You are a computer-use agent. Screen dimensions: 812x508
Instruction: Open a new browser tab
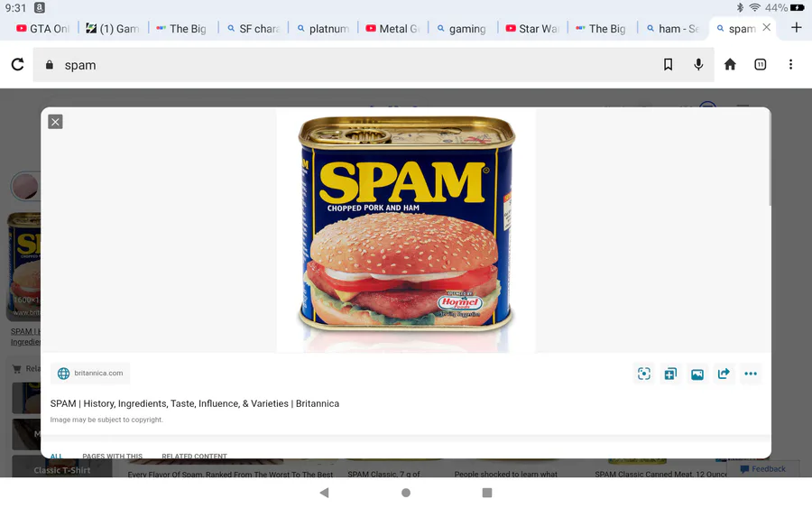(797, 27)
